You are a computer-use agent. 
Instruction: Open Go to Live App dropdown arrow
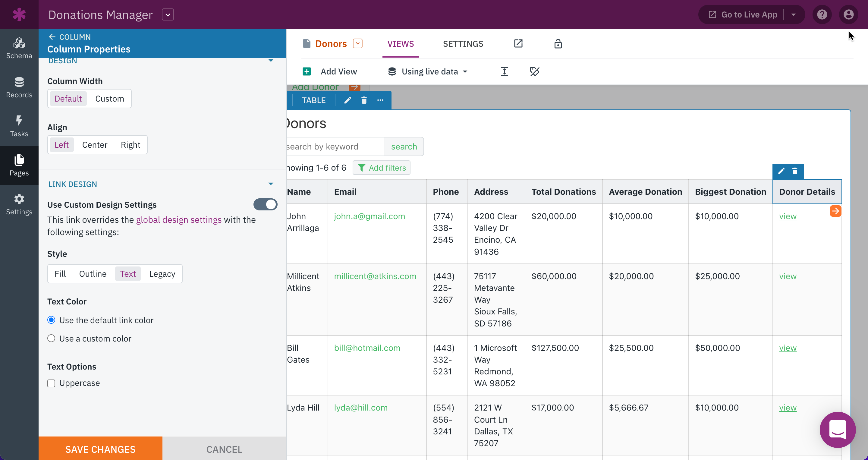pyautogui.click(x=794, y=14)
